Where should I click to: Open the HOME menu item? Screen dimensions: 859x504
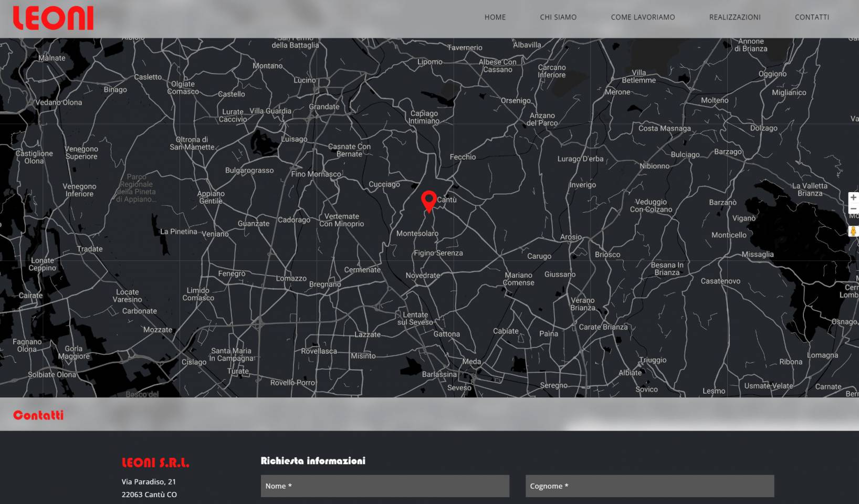[x=495, y=17]
